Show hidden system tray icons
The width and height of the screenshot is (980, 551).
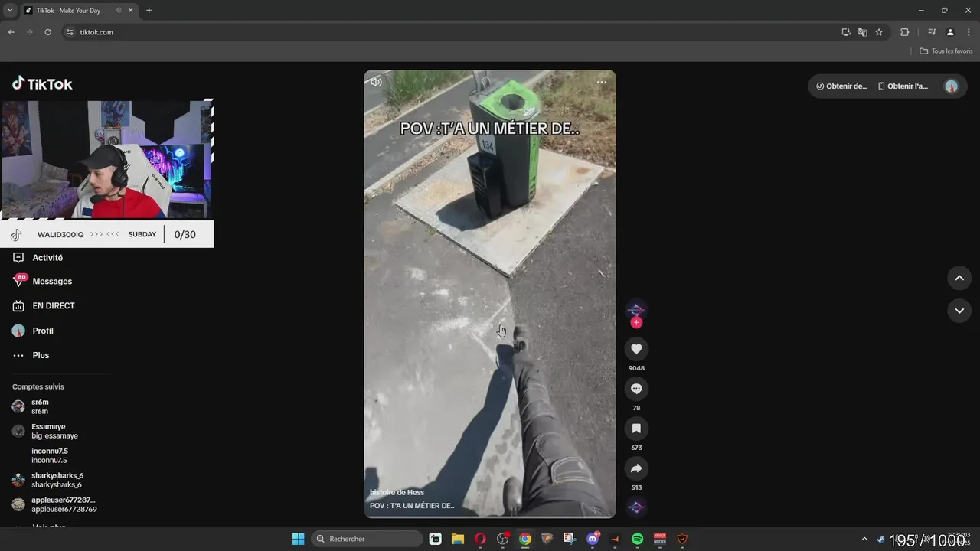(864, 539)
